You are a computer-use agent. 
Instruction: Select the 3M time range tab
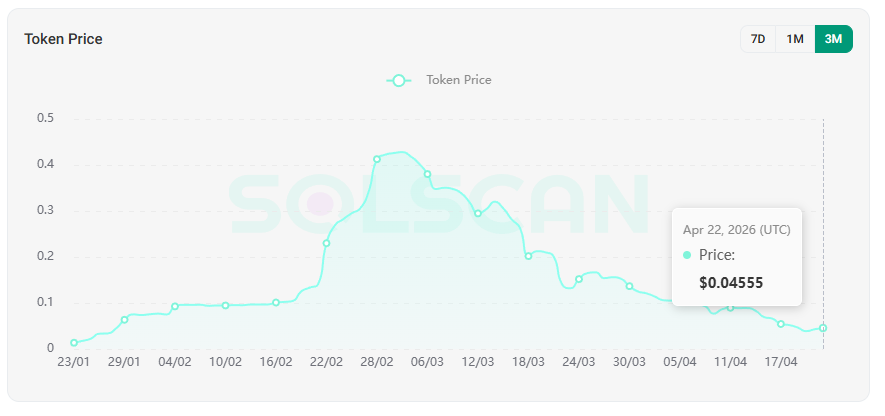833,39
